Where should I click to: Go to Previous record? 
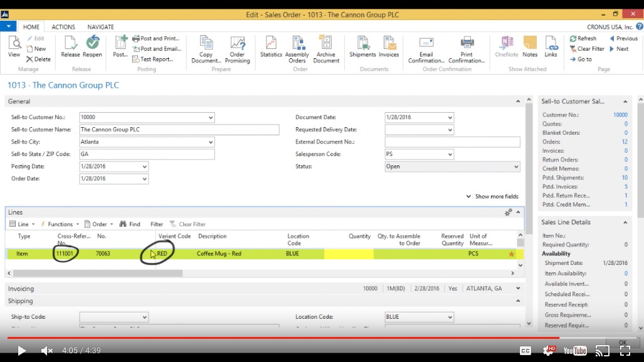click(x=623, y=38)
